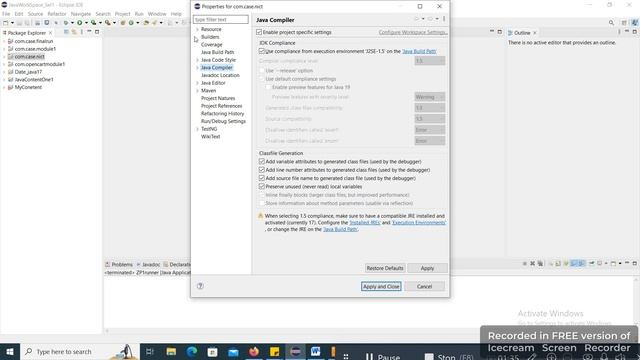The image size is (640, 360).
Task: Open the Refactor menu
Action: (57, 14)
